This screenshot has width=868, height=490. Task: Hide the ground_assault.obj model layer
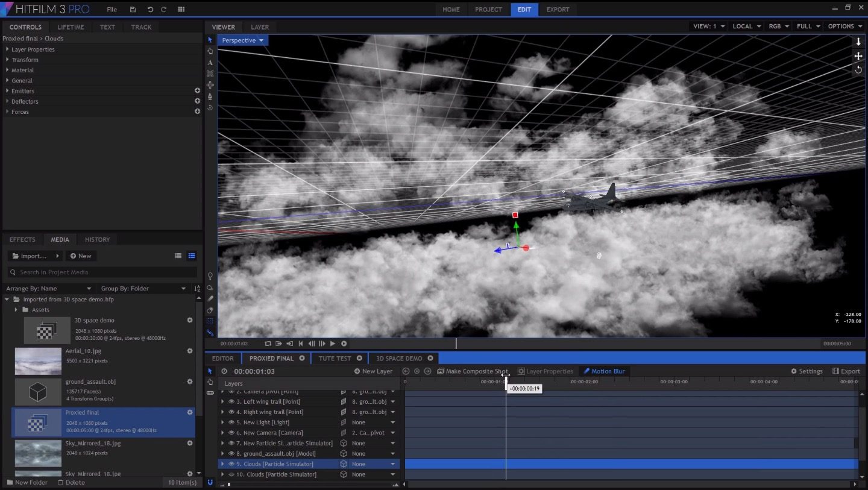[231, 454]
